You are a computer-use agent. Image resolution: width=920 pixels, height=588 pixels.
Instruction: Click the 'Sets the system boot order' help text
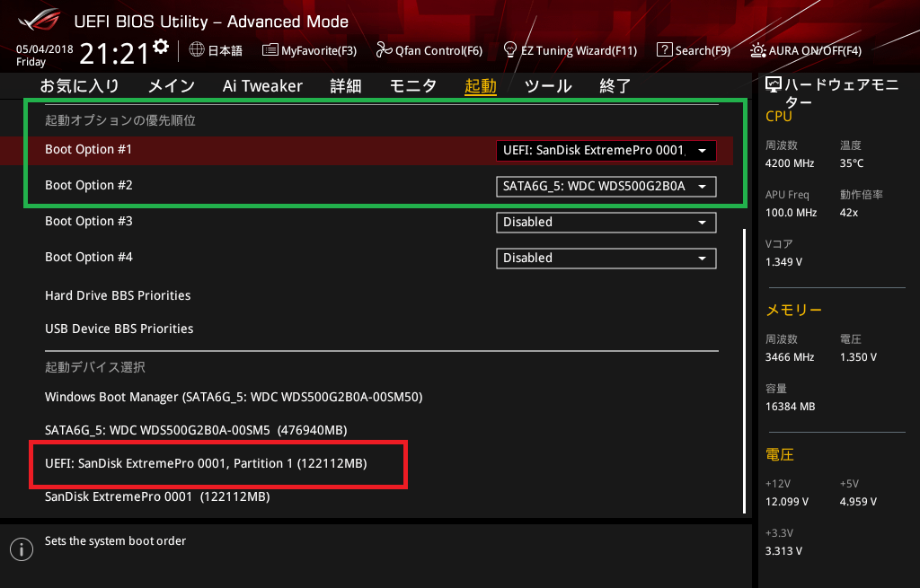point(116,541)
